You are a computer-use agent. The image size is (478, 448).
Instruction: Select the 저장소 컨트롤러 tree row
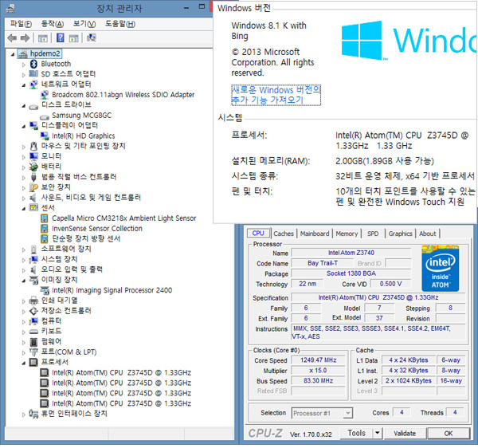(x=60, y=311)
